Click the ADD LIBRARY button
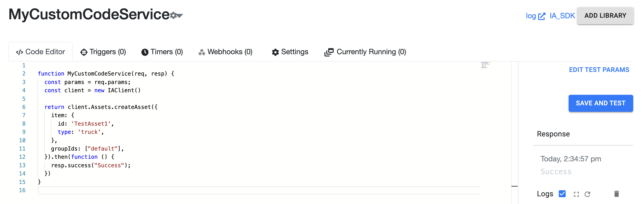Viewport: 644px width, 204px height. click(x=606, y=16)
